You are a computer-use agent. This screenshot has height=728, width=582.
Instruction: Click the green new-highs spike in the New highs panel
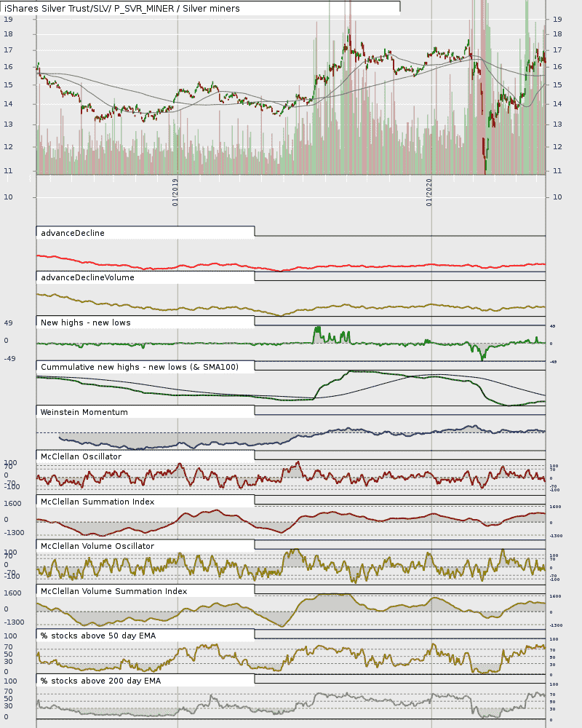coord(317,333)
